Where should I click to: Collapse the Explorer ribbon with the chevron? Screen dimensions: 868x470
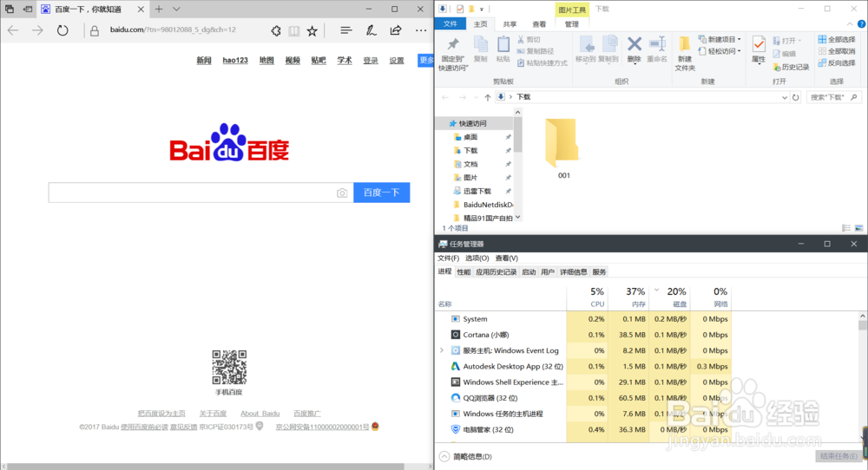tap(850, 23)
